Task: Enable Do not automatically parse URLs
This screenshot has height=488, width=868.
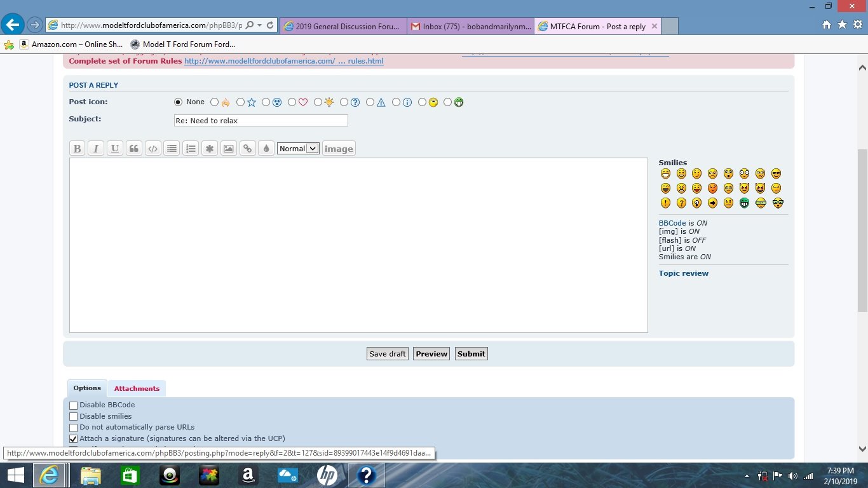Action: pyautogui.click(x=74, y=428)
